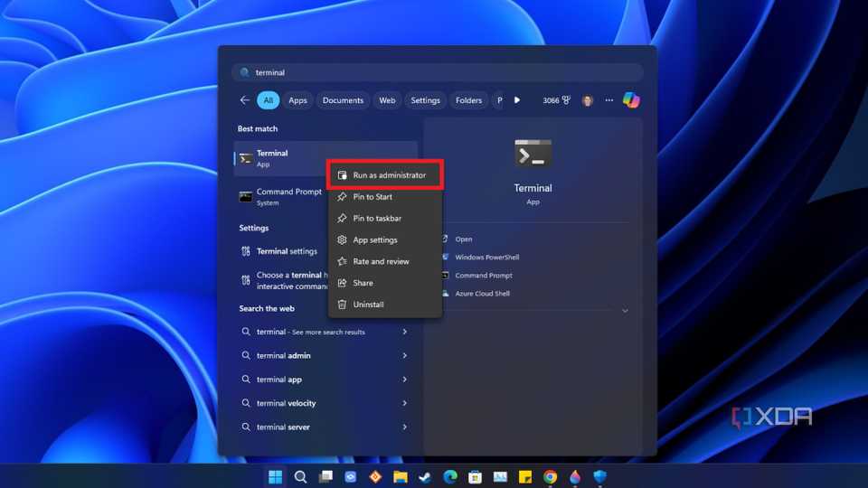The width and height of the screenshot is (868, 488).
Task: Open Steam on the taskbar
Action: click(425, 476)
